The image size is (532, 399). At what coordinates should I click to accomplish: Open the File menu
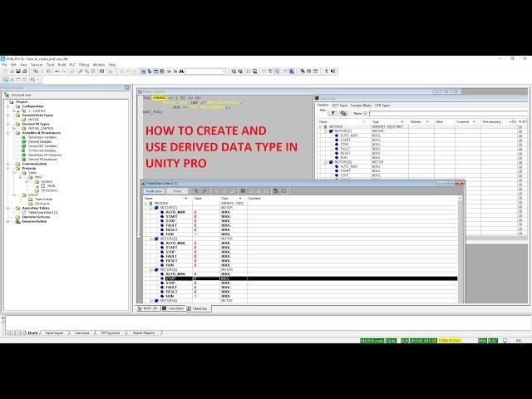point(4,65)
